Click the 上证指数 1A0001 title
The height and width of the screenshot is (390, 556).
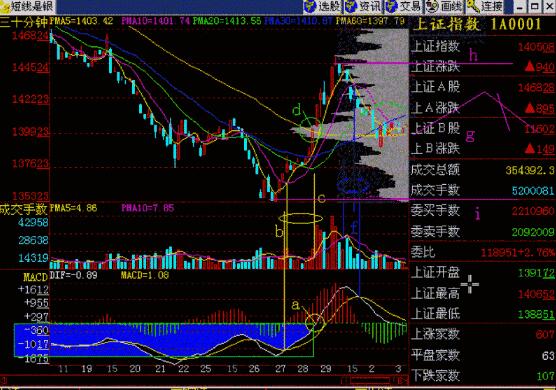pyautogui.click(x=477, y=24)
